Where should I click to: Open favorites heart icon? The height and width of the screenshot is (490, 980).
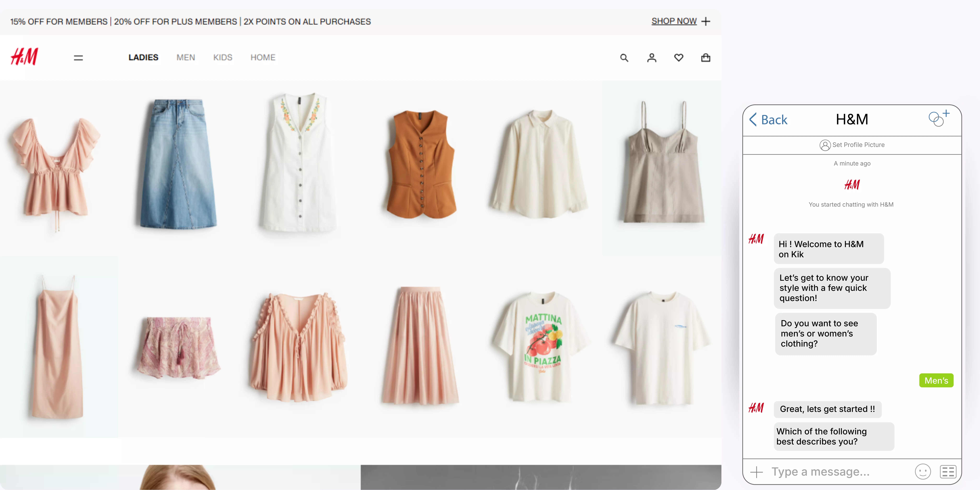point(679,58)
